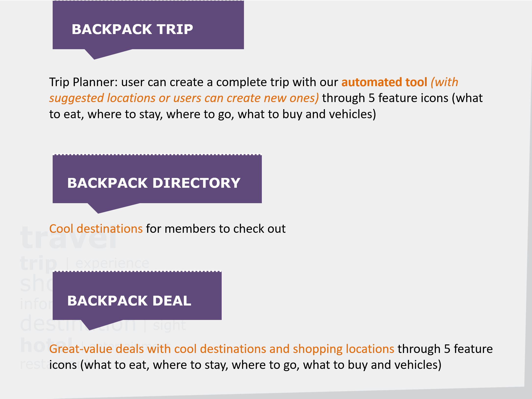
Task: Click 'for members to check out' text
Action: (x=216, y=229)
